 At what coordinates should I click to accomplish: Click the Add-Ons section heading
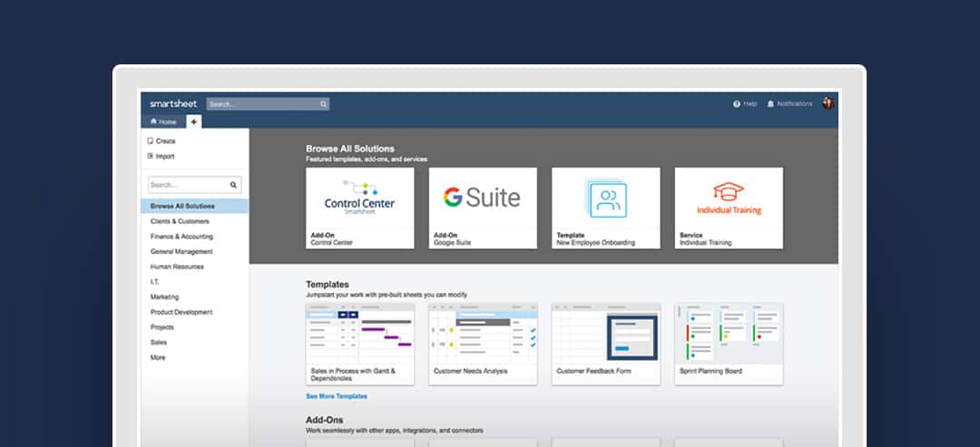324,420
